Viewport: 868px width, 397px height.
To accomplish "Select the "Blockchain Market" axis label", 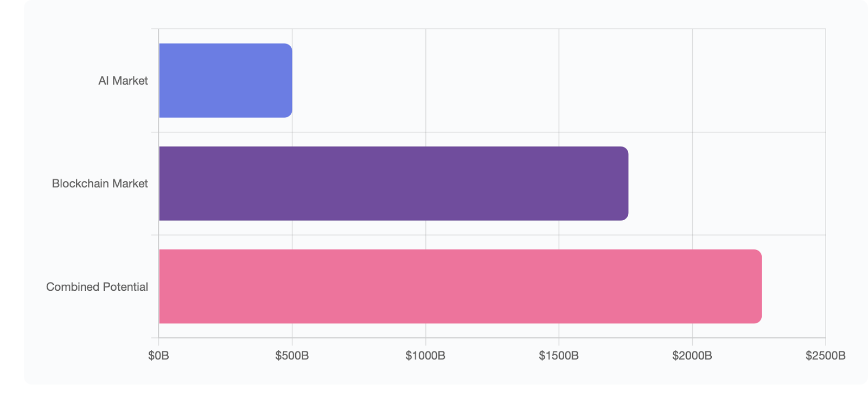I will pyautogui.click(x=100, y=184).
